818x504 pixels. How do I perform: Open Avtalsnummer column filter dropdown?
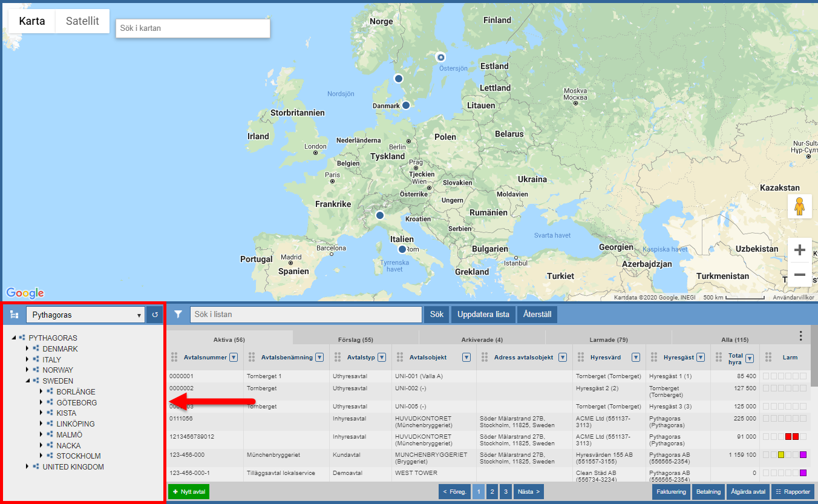coord(234,358)
